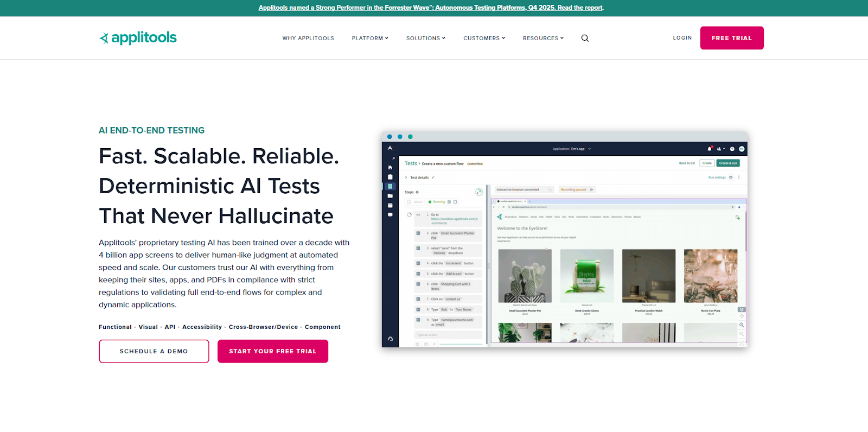Open the Application: Tim's App dropdown
Viewport: 868px width, 432px height.
coord(572,149)
